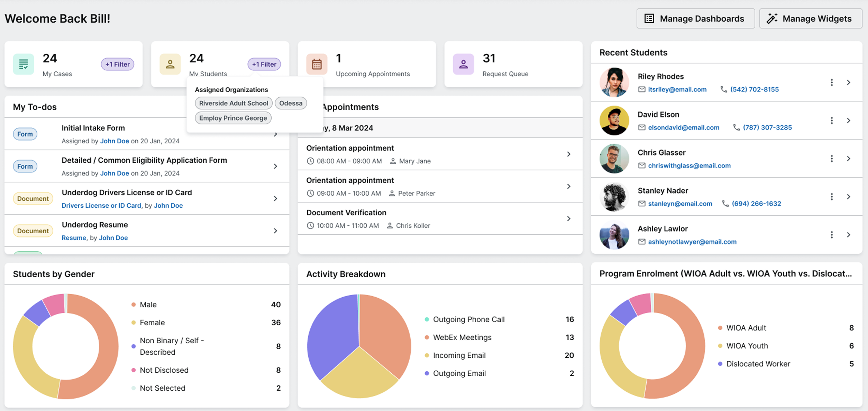Click the Document badge on Underdog Resume
The width and height of the screenshot is (868, 411).
[x=33, y=231]
